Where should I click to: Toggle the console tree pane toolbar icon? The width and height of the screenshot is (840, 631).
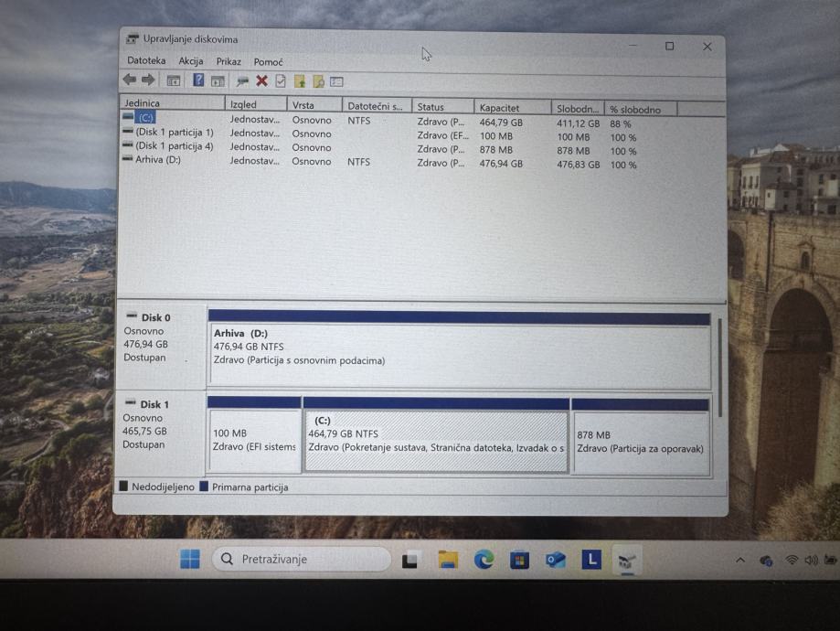(x=173, y=81)
